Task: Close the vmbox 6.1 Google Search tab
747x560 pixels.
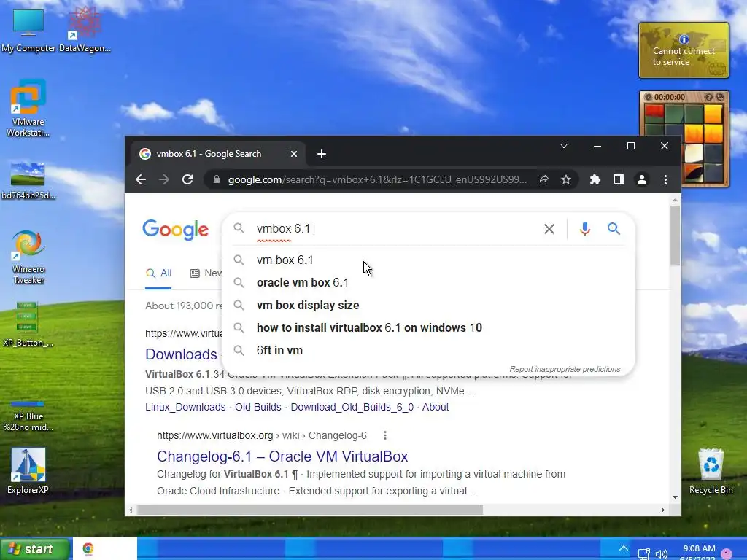Action: 294,154
